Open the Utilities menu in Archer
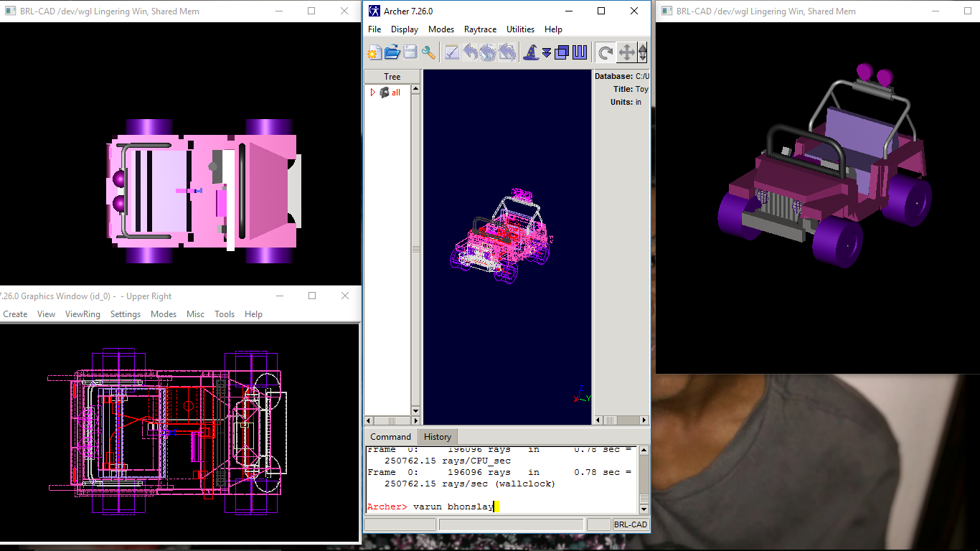The image size is (980, 551). point(520,29)
